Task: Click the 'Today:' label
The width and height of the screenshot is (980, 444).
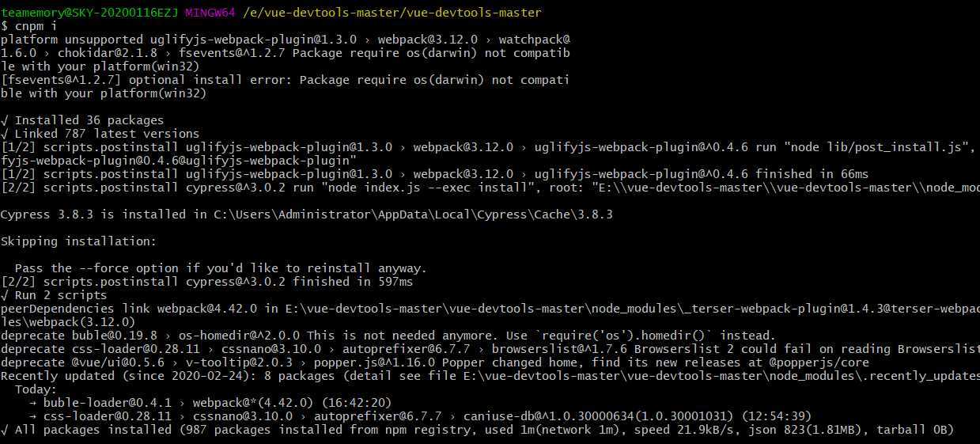Action: [x=36, y=389]
